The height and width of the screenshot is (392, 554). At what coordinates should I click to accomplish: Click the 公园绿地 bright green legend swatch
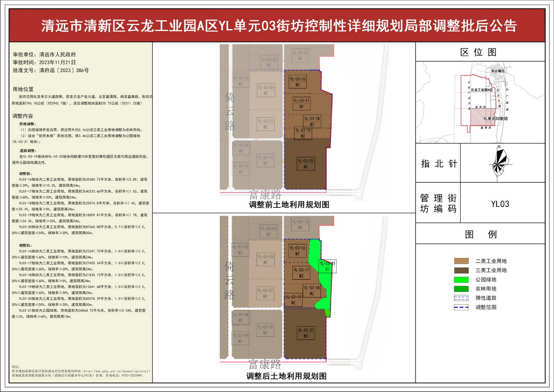[461, 279]
